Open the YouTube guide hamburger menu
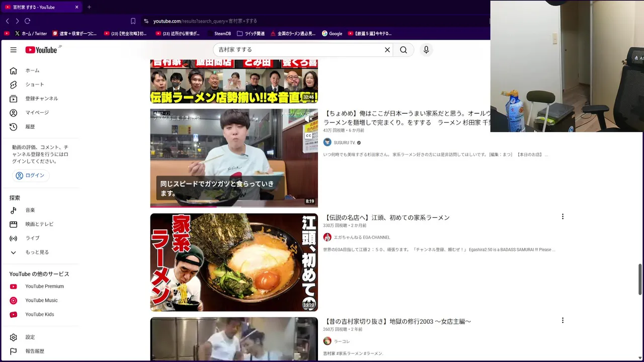Screen dimensions: 644x362 pyautogui.click(x=14, y=50)
